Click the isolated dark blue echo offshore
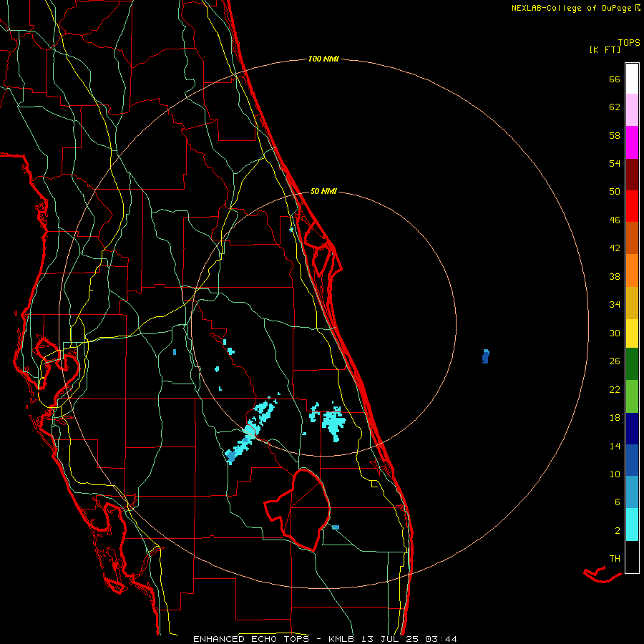 pos(485,356)
